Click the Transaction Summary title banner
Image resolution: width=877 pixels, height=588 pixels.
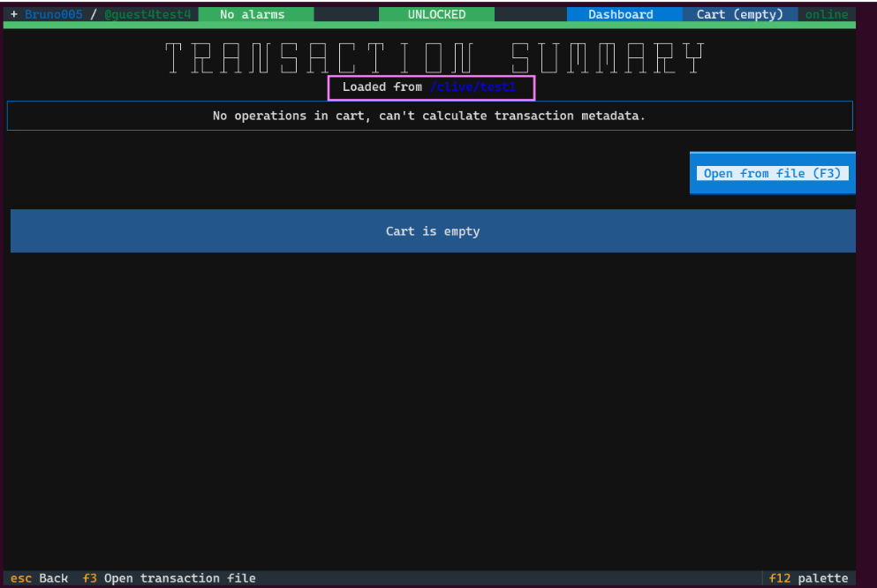point(435,58)
